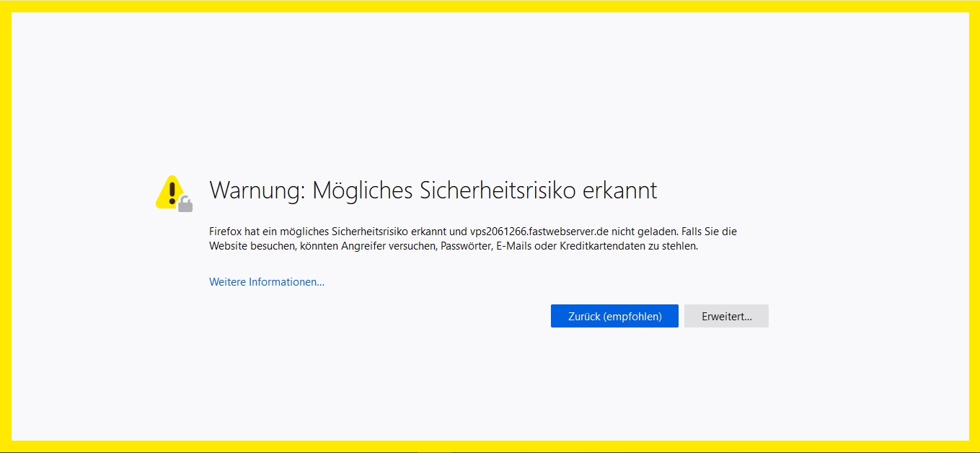
Task: Click the yellow border along the bottom edge
Action: tap(490, 446)
